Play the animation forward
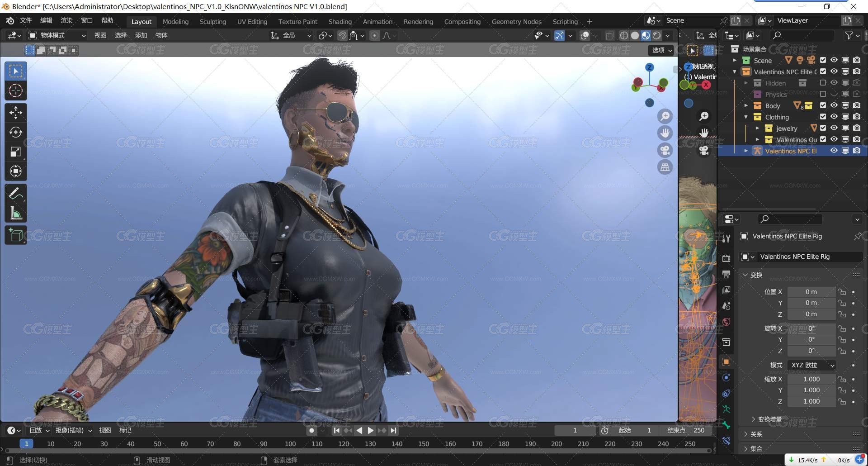The image size is (868, 466). click(371, 430)
